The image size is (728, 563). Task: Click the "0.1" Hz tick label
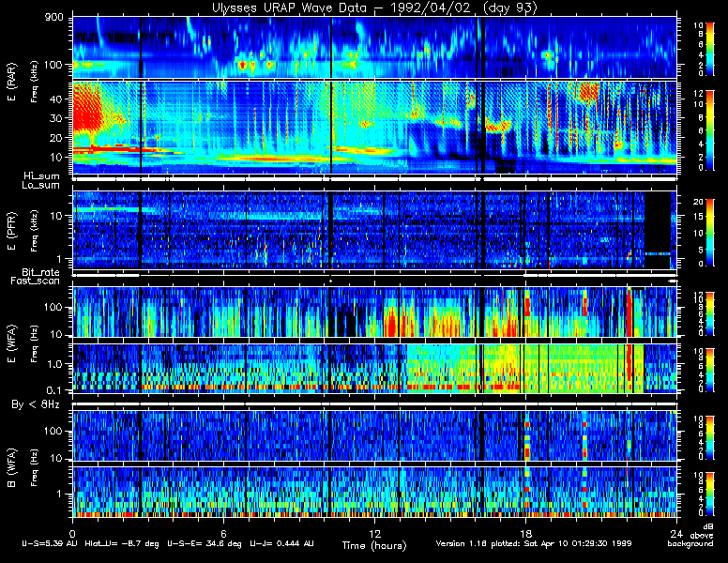(53, 390)
